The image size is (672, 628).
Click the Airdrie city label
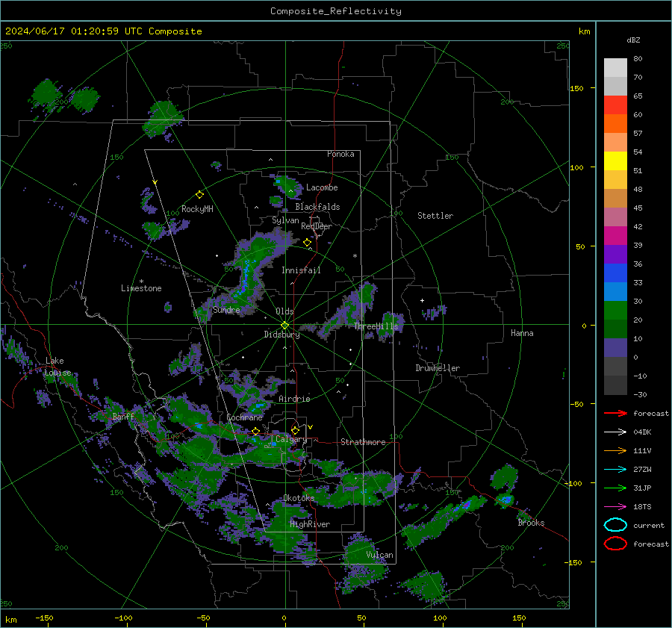294,399
